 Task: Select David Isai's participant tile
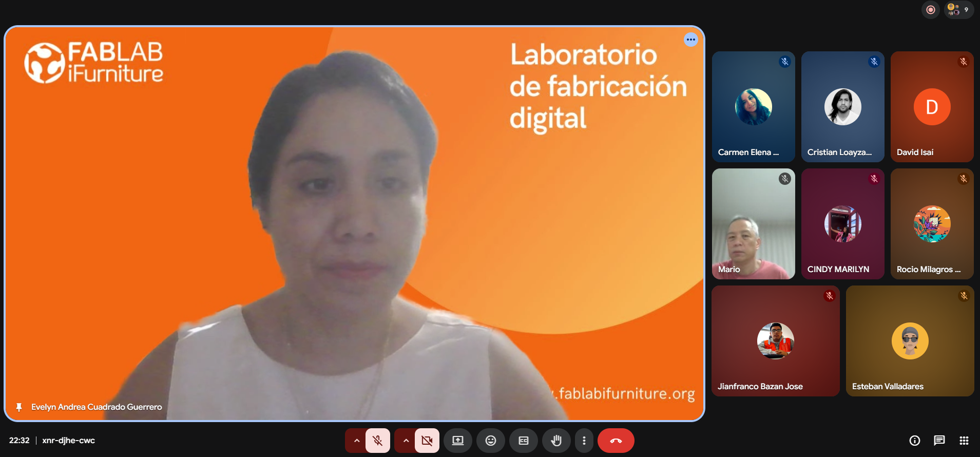[x=932, y=107]
